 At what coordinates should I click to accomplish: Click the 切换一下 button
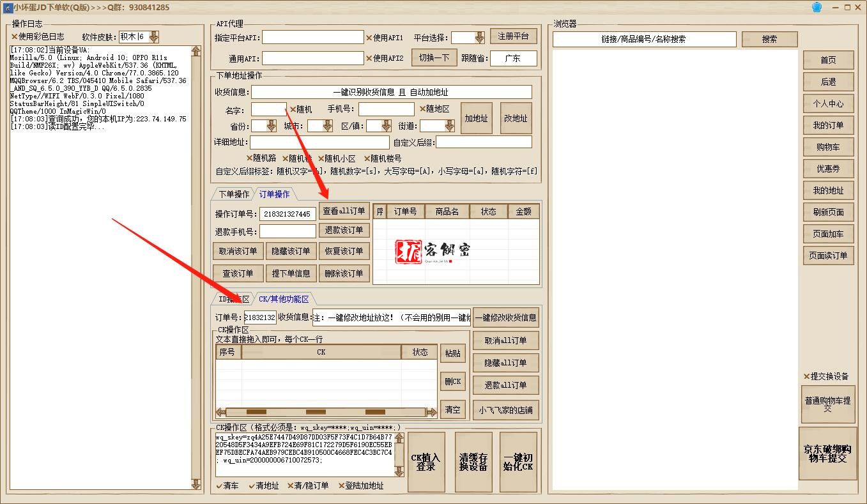click(x=434, y=57)
